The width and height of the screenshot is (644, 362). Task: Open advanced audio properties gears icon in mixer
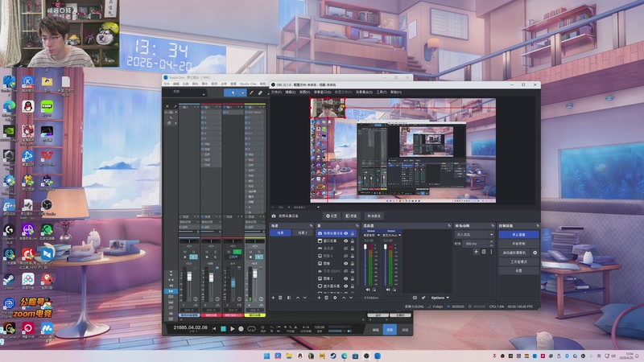[423, 298]
